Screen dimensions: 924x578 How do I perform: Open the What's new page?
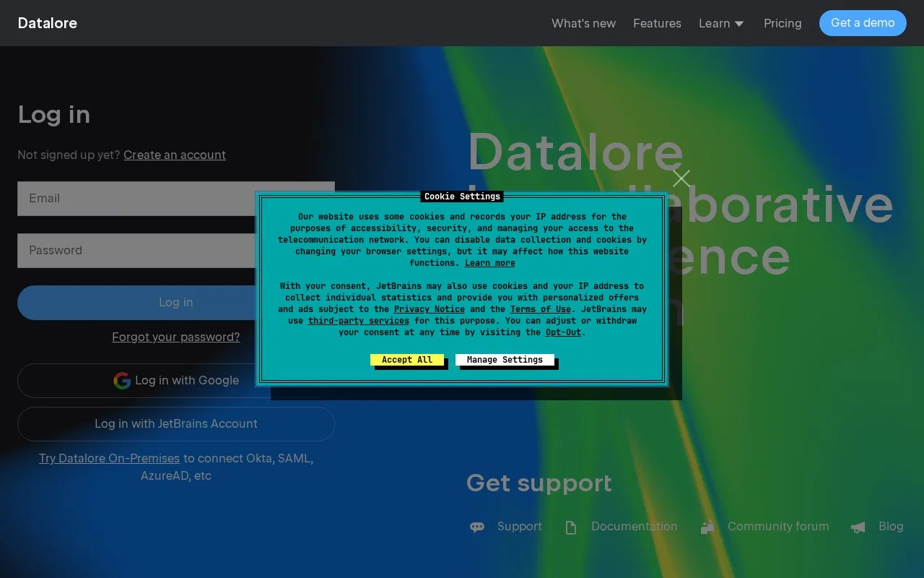[583, 23]
